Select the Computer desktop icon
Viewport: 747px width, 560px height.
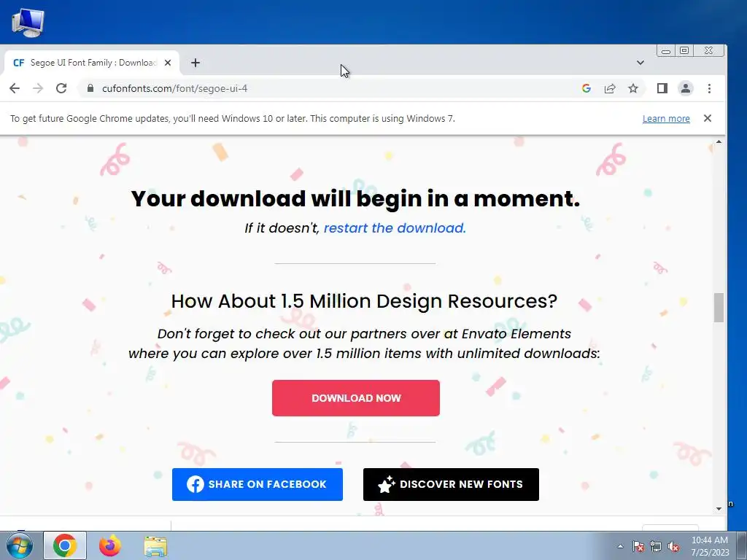(x=28, y=23)
